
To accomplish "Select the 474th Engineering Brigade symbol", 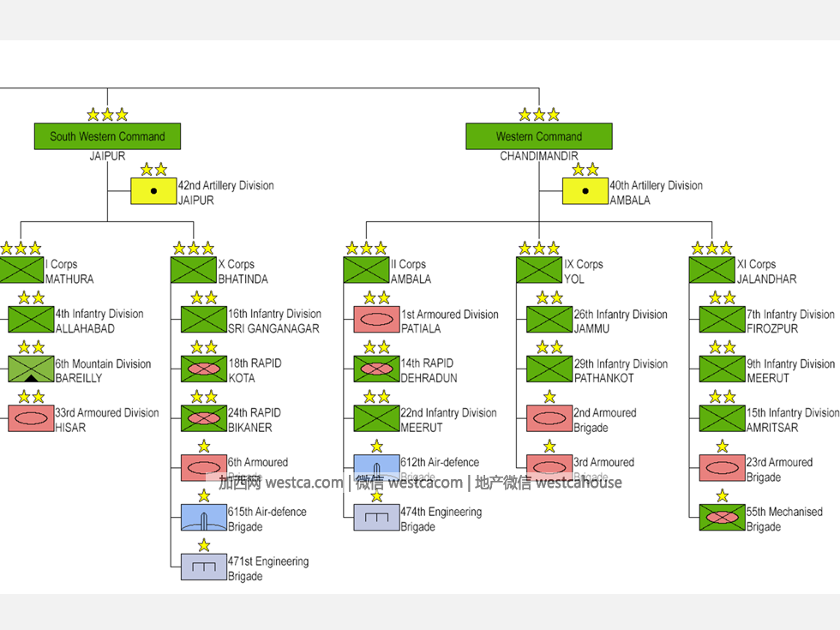I will click(376, 518).
